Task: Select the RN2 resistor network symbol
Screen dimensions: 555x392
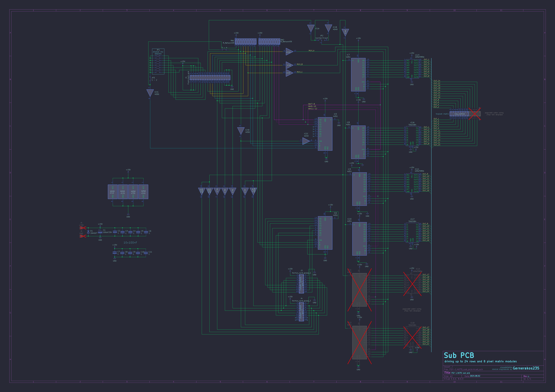Action: click(x=269, y=41)
